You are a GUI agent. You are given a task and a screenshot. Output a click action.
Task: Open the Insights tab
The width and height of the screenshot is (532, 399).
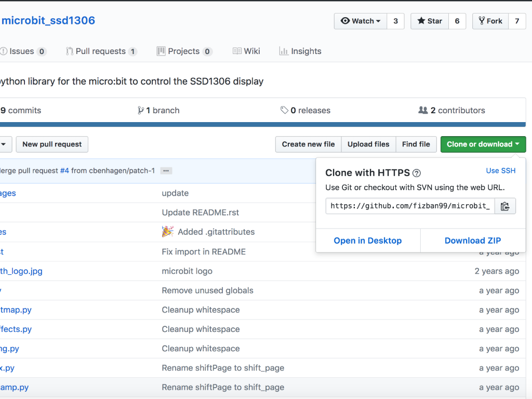pyautogui.click(x=300, y=51)
